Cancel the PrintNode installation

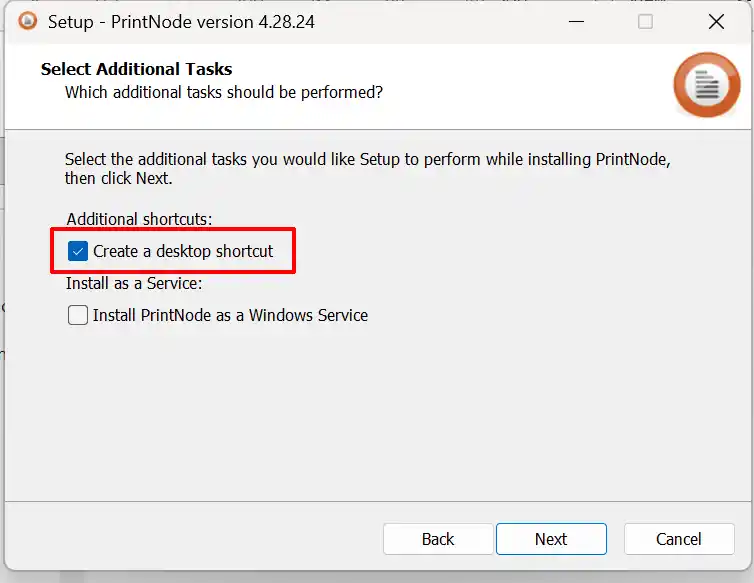tap(679, 539)
